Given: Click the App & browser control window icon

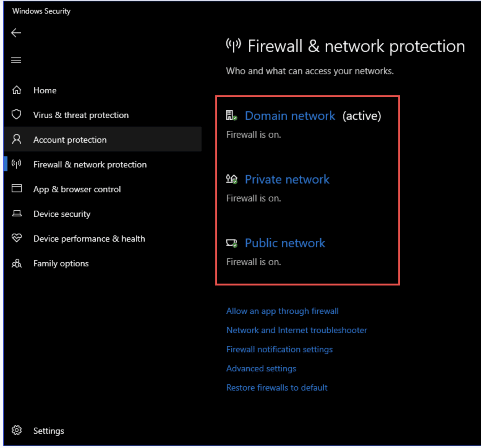Looking at the screenshot, I should [17, 188].
